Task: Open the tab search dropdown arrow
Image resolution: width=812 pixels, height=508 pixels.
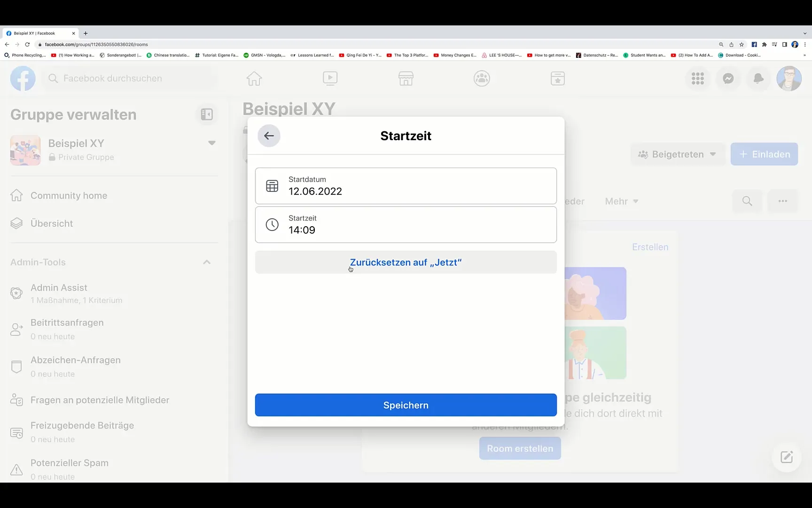Action: (804, 33)
